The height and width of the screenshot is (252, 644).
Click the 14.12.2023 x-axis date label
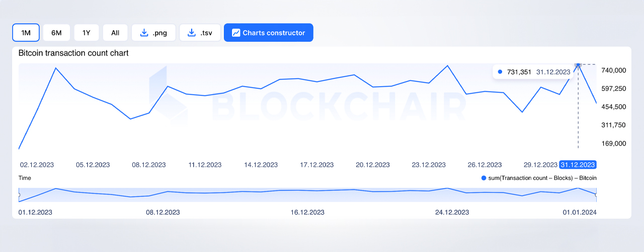[261, 165]
